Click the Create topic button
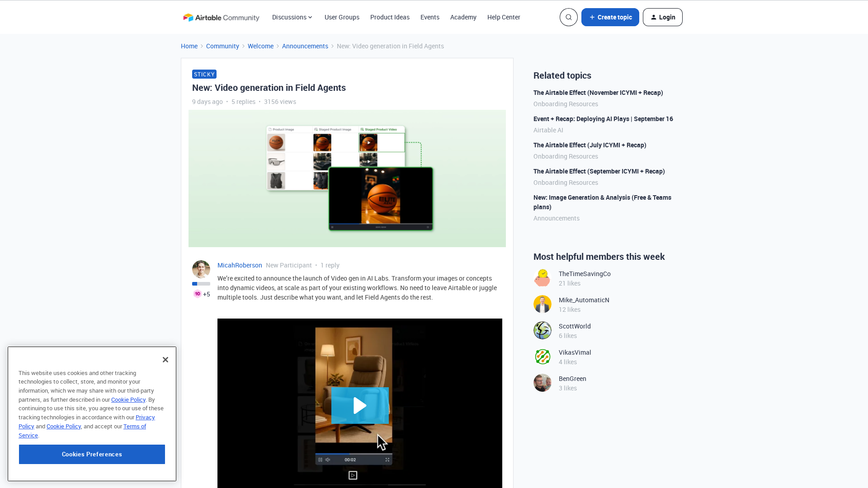This screenshot has height=488, width=868. [610, 17]
